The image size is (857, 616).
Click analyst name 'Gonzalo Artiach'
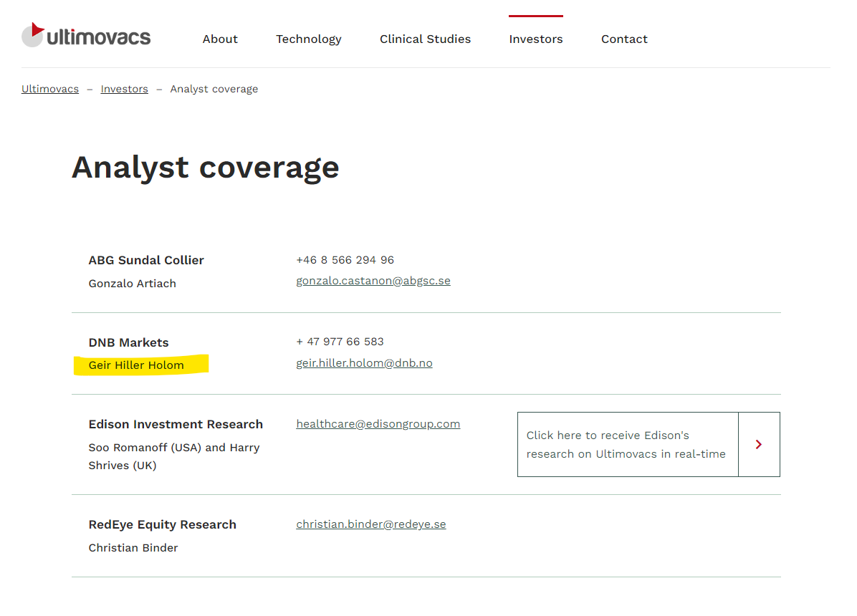(133, 284)
